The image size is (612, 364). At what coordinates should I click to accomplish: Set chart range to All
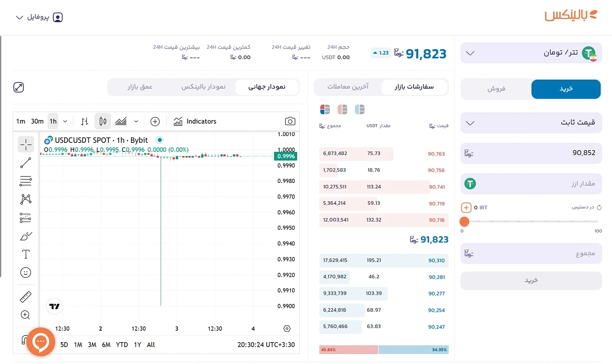[151, 345]
